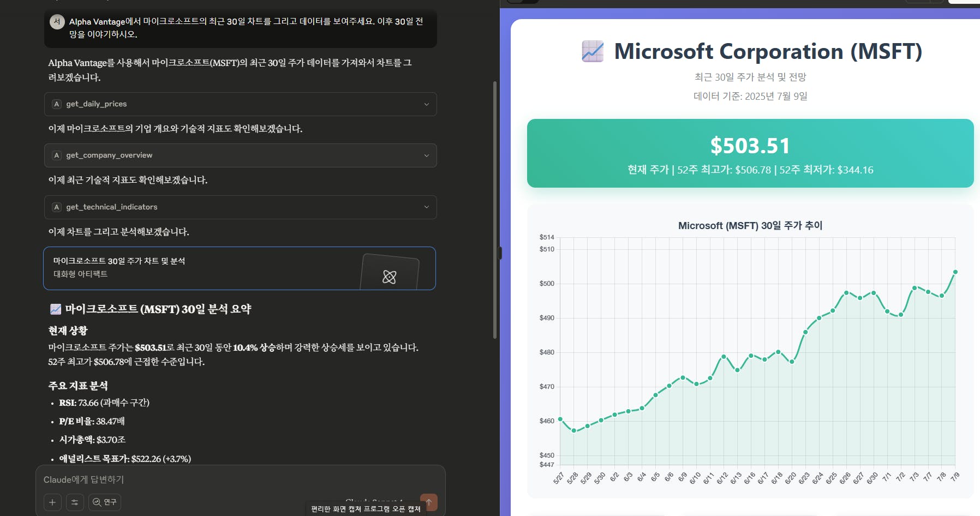Click the P/E 비율: 38.47배 bullet item
Viewport: 980px width, 516px height.
[92, 421]
